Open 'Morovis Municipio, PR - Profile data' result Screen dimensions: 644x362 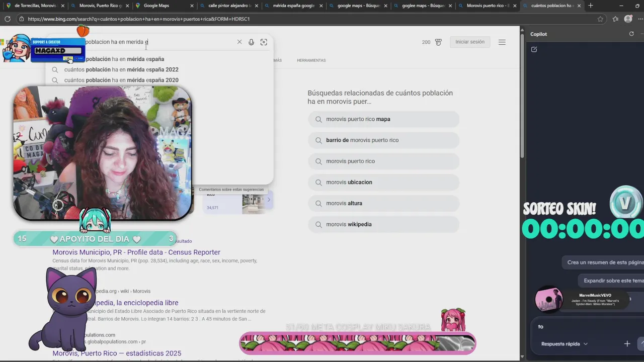(136, 252)
